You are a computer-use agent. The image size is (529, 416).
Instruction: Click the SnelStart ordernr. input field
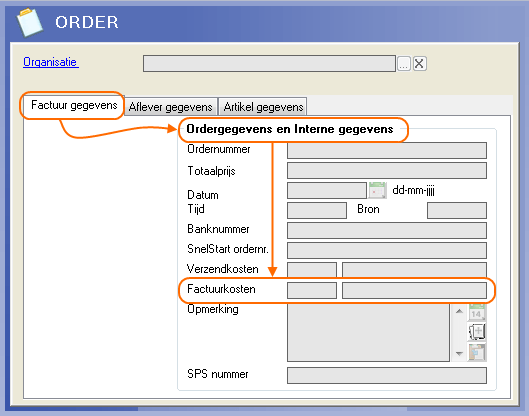[x=387, y=250]
